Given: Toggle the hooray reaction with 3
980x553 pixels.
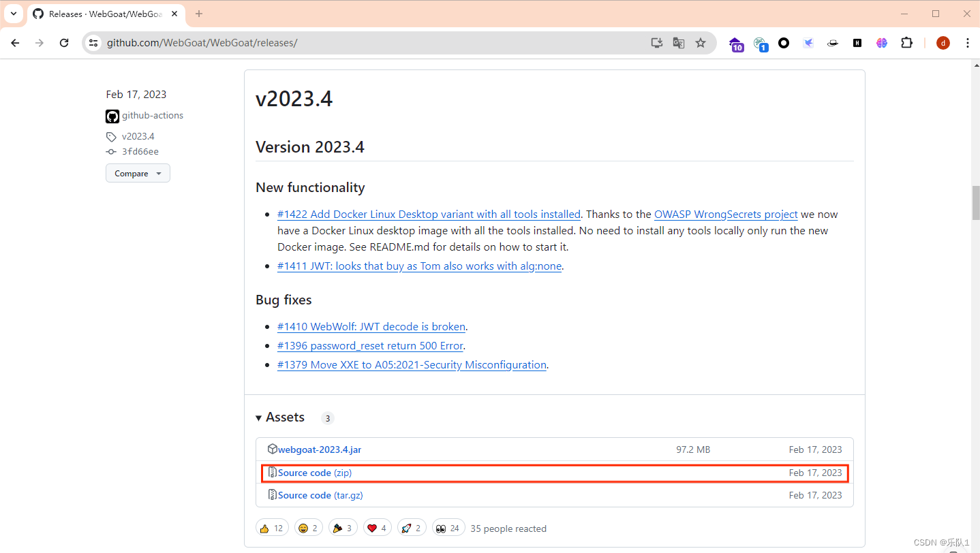Looking at the screenshot, I should coord(343,528).
